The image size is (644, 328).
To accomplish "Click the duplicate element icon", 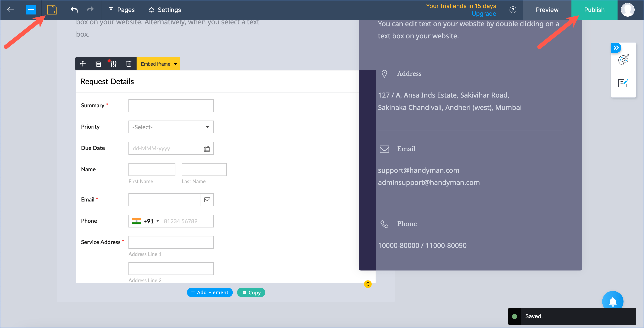I will (x=98, y=64).
